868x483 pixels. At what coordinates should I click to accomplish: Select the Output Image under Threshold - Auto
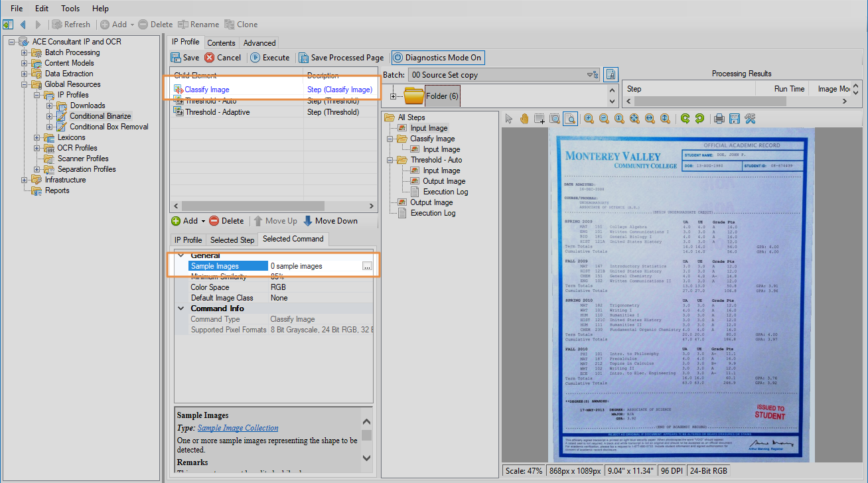pyautogui.click(x=444, y=181)
